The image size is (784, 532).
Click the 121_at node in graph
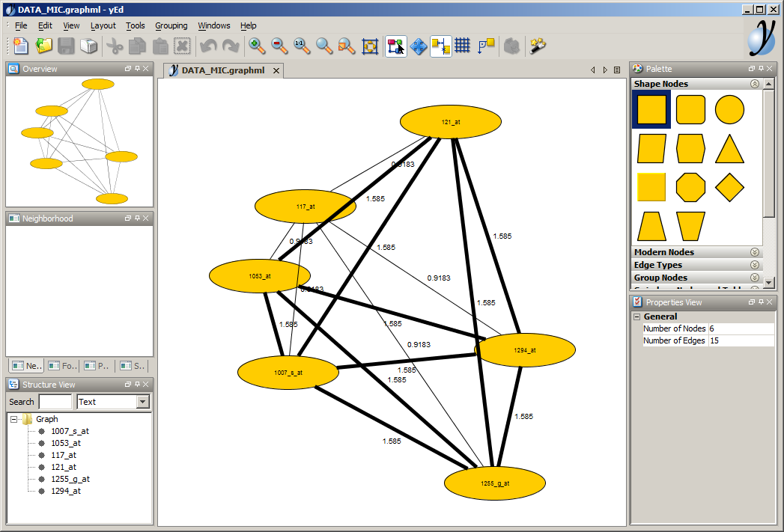click(x=451, y=122)
